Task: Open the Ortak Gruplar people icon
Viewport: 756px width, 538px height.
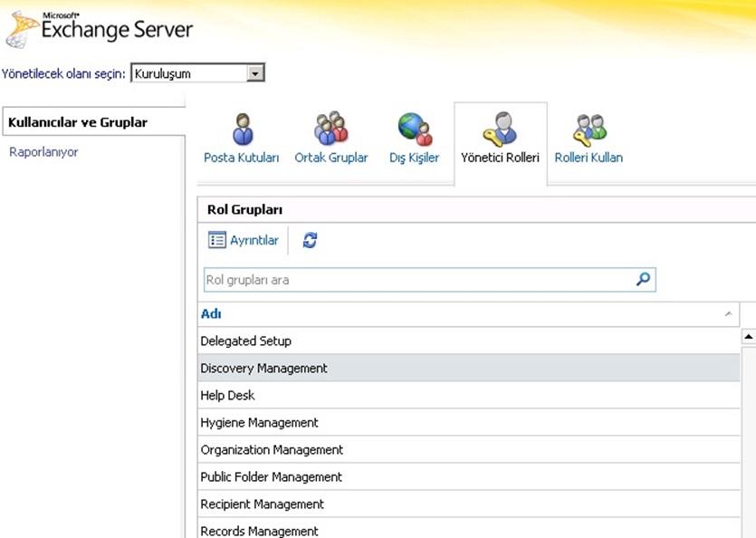Action: 330,130
